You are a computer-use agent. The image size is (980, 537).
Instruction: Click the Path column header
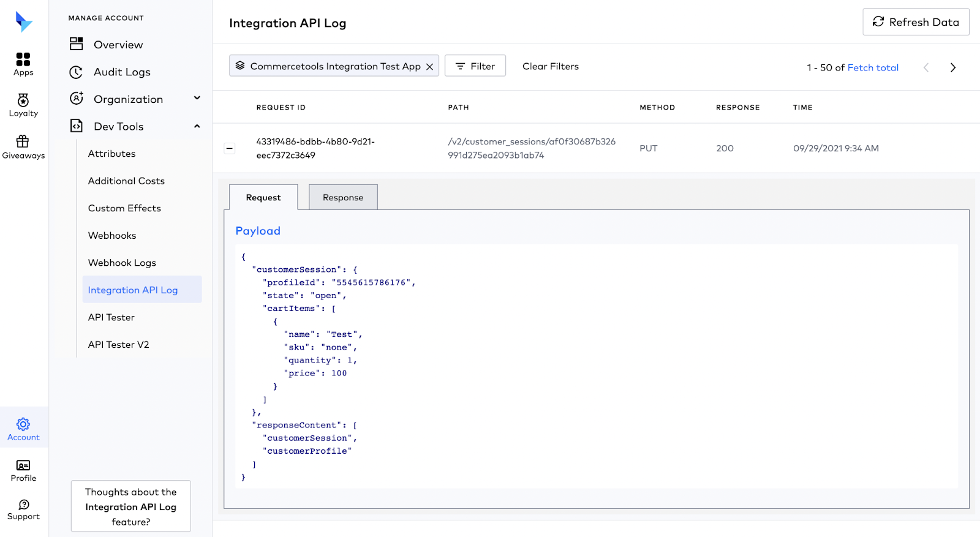(x=458, y=107)
